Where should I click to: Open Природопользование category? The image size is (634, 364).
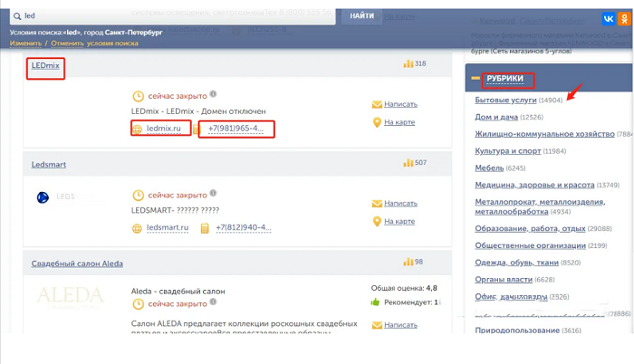click(517, 330)
